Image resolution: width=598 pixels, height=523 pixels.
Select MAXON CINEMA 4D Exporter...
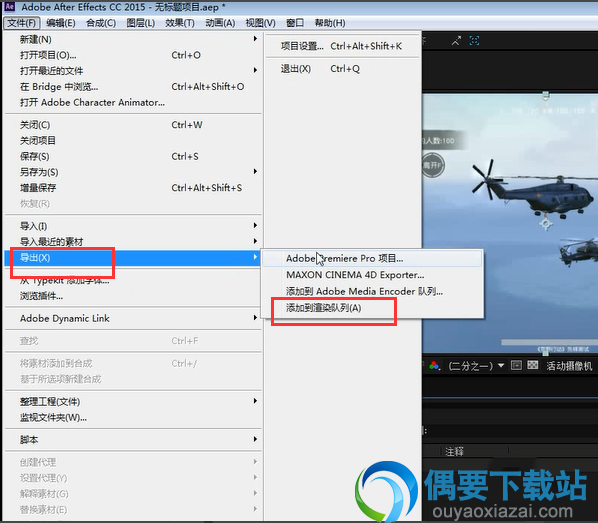pos(372,275)
